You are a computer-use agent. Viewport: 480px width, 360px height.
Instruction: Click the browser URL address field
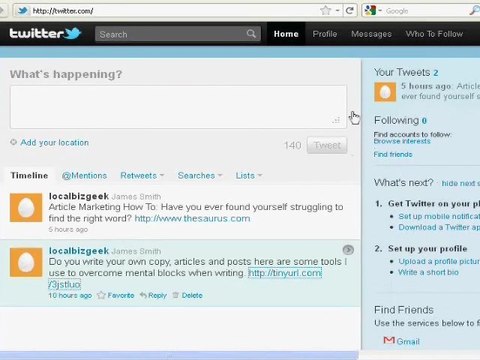173,11
